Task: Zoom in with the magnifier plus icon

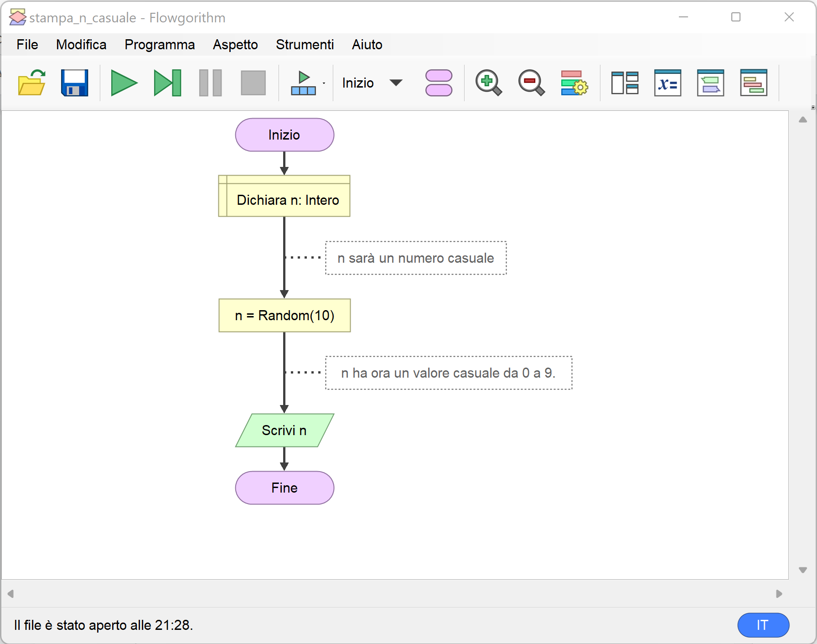Action: (488, 83)
